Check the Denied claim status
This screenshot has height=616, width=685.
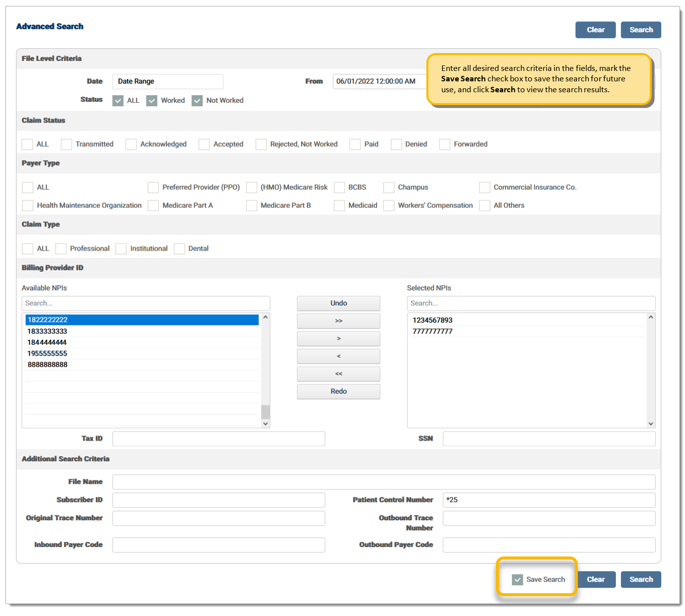click(x=396, y=144)
